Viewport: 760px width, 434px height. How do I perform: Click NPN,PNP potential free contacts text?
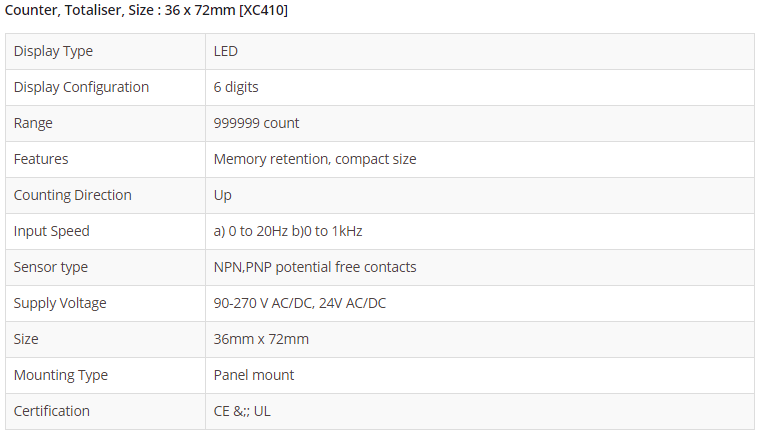point(315,267)
